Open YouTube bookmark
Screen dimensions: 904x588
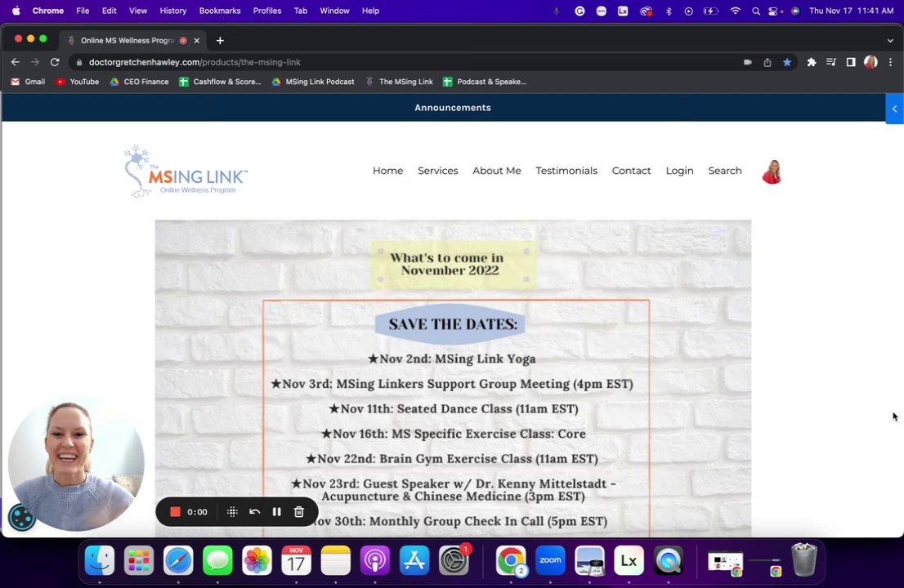[78, 82]
